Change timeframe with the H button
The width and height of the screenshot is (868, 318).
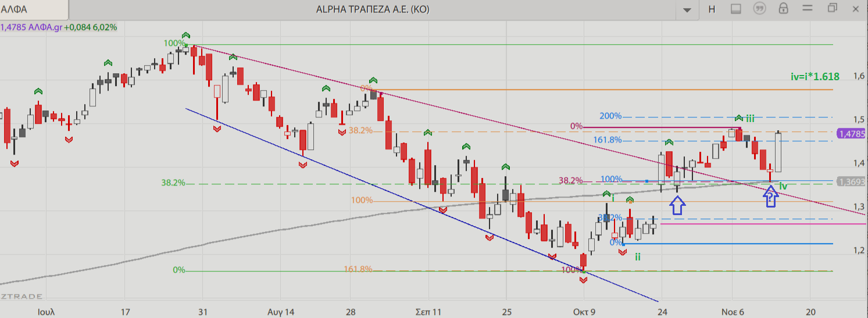[712, 9]
